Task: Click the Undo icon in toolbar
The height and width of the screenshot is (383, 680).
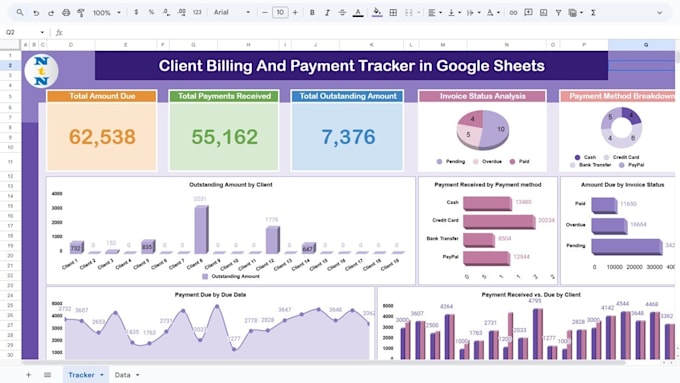Action: [36, 13]
